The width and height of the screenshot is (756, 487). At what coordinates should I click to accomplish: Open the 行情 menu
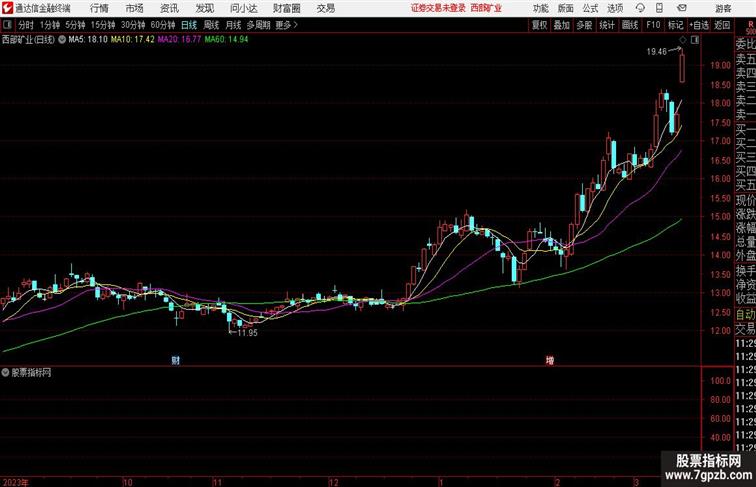99,8
